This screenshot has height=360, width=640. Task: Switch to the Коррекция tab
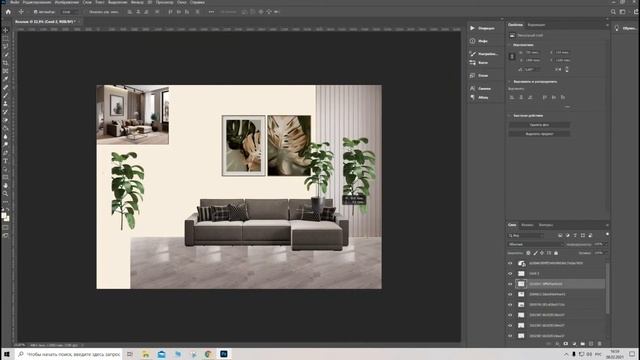click(536, 25)
